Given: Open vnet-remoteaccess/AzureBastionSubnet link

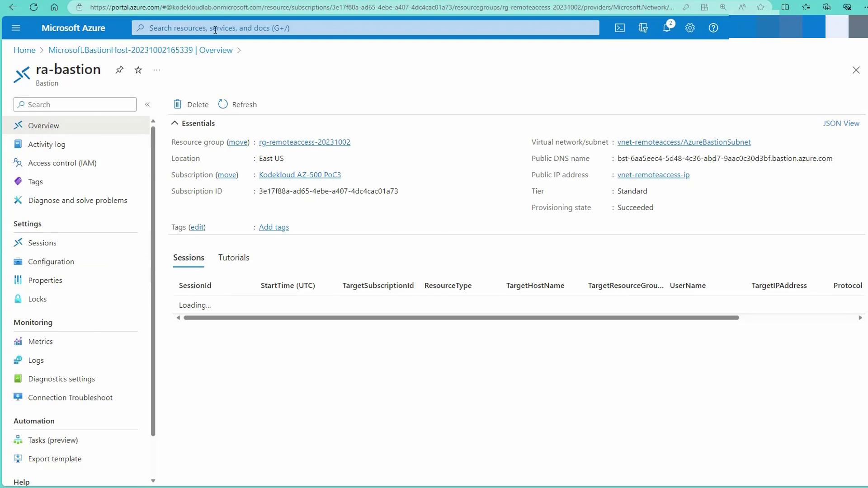Looking at the screenshot, I should 684,142.
